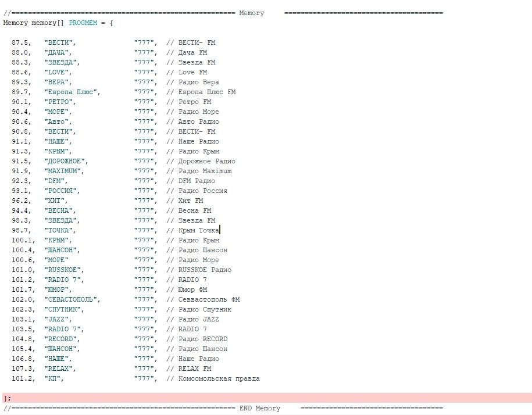
Task: Click the "// Крым Точка" comment
Action: (x=192, y=230)
